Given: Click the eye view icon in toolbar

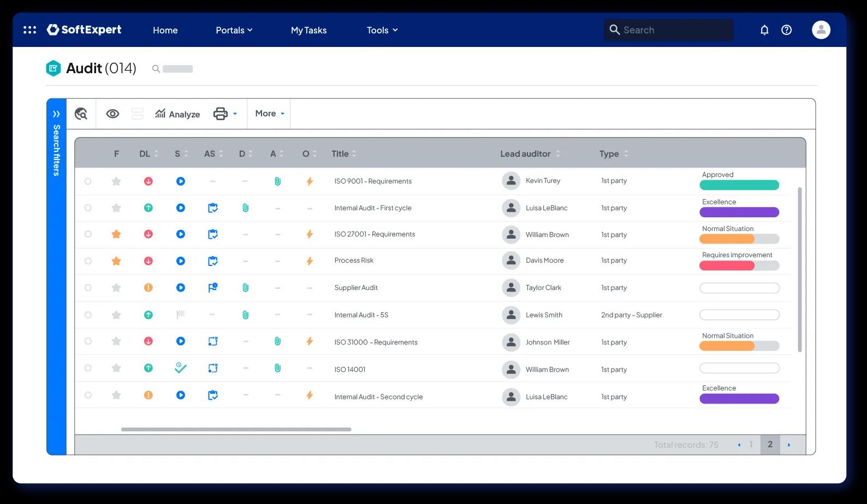Looking at the screenshot, I should (x=112, y=114).
